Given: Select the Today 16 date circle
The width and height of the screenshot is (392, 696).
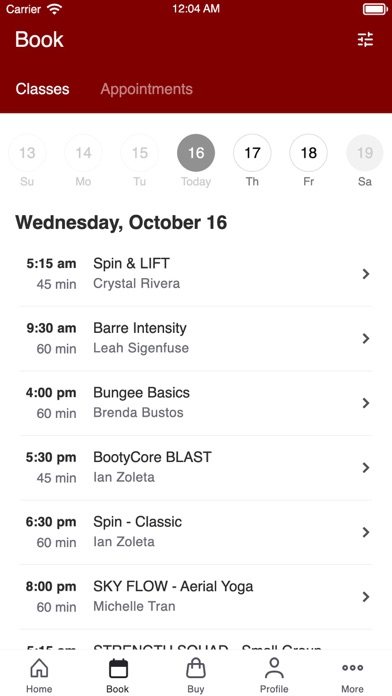Looking at the screenshot, I should pyautogui.click(x=196, y=153).
